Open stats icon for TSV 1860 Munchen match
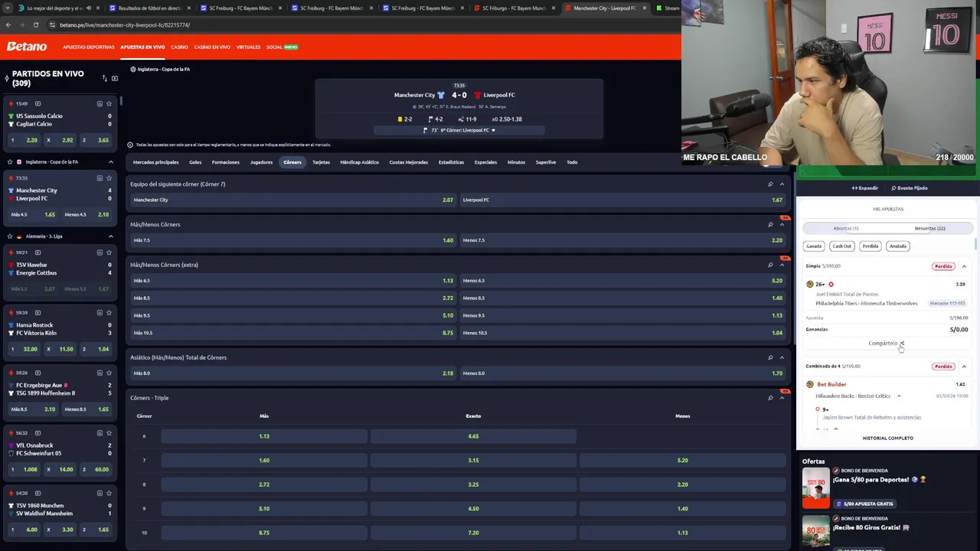980x551 pixels. tap(100, 493)
